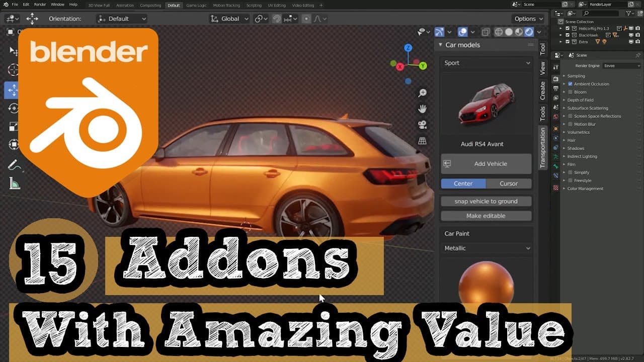The width and height of the screenshot is (644, 362).
Task: Open the Output properties tab icon
Action: point(556,88)
